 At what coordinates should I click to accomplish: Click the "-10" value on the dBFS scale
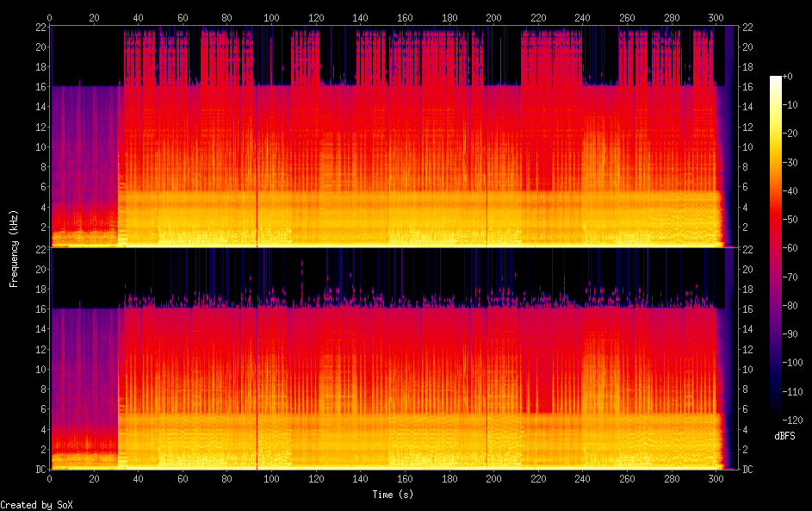(x=790, y=104)
